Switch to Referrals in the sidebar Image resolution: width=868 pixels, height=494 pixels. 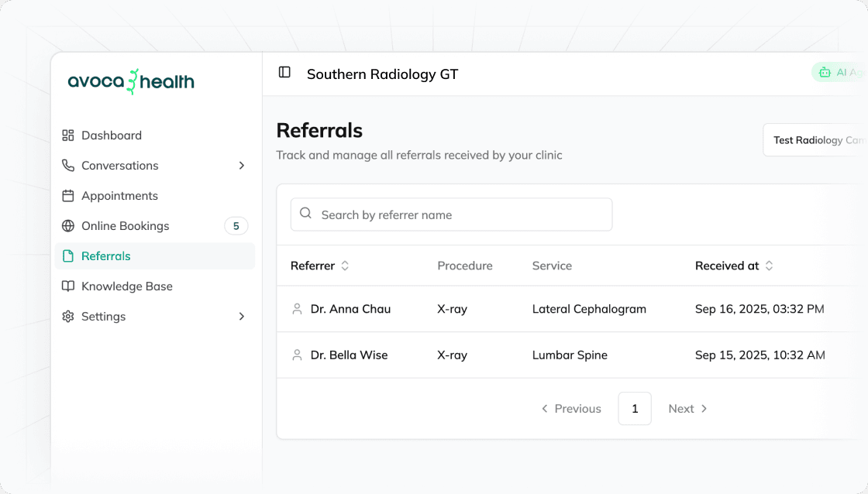(x=105, y=256)
